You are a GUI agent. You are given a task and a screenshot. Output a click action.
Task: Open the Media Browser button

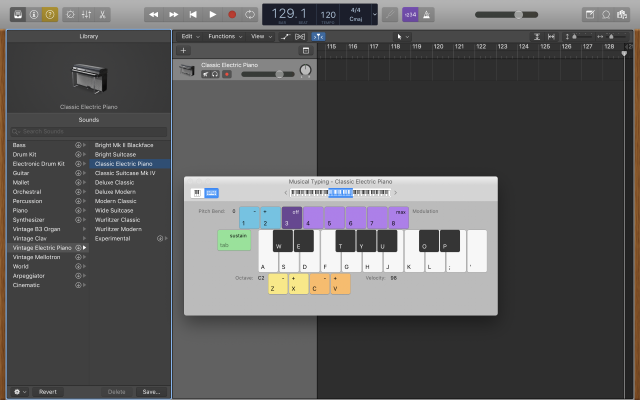click(x=622, y=15)
